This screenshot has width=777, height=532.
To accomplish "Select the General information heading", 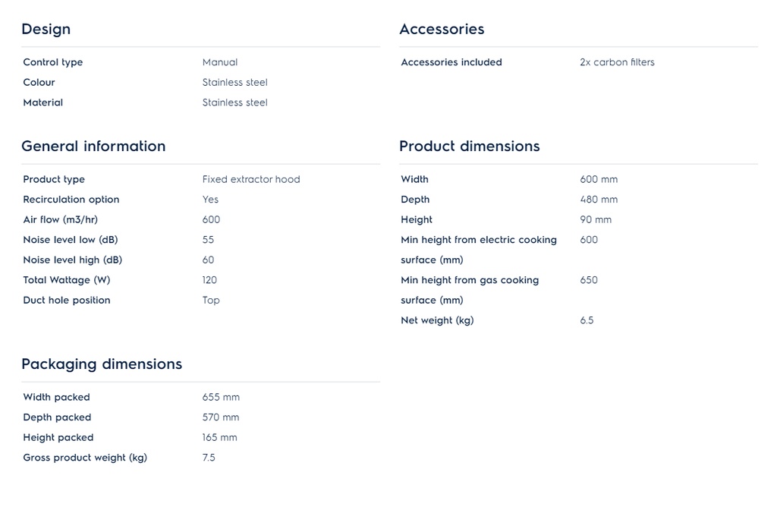I will coord(93,146).
